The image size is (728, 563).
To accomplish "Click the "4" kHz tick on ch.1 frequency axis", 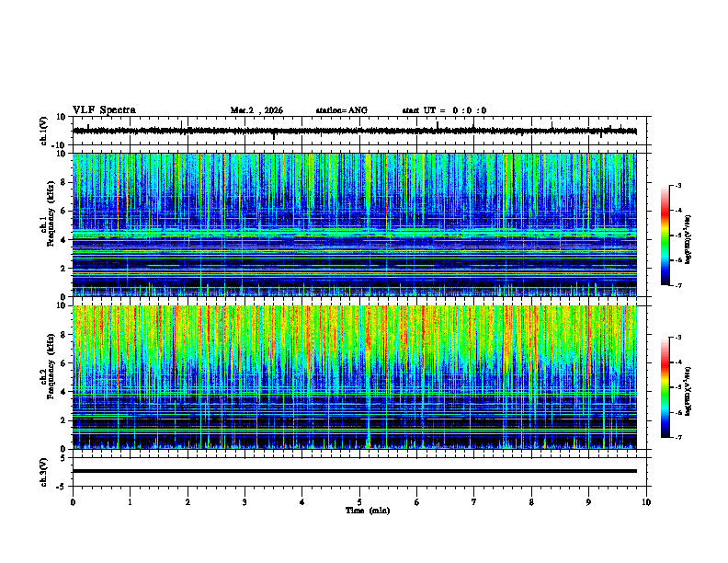I will [63, 240].
